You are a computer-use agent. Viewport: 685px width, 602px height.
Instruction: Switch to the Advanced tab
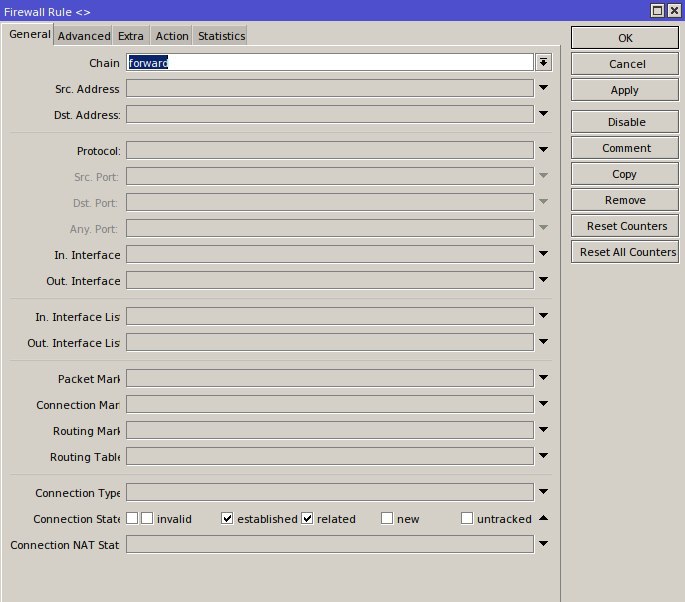pos(84,36)
